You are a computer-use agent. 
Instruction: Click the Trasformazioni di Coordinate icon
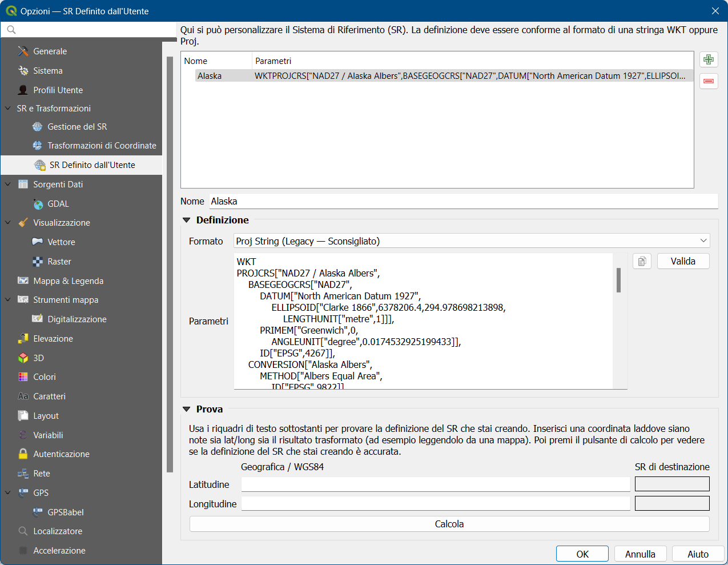38,146
